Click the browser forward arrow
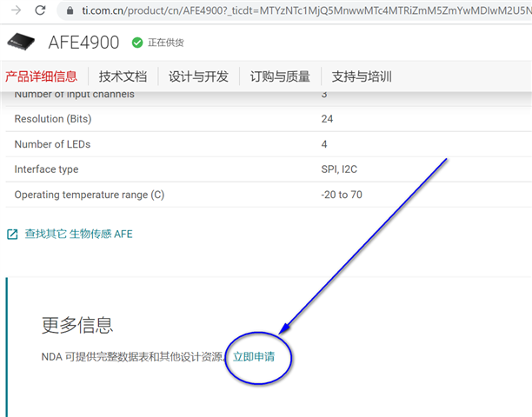Viewport: 532px width, 417px height. click(x=16, y=10)
